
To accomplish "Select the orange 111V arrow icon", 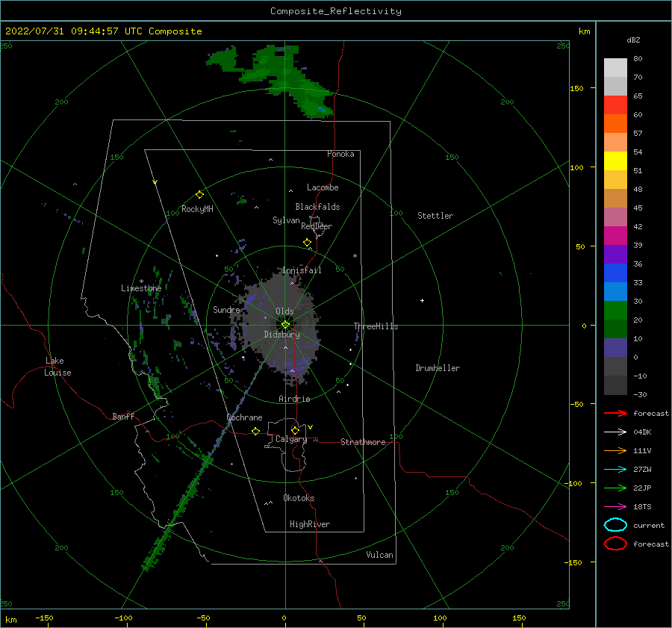I will tap(615, 450).
